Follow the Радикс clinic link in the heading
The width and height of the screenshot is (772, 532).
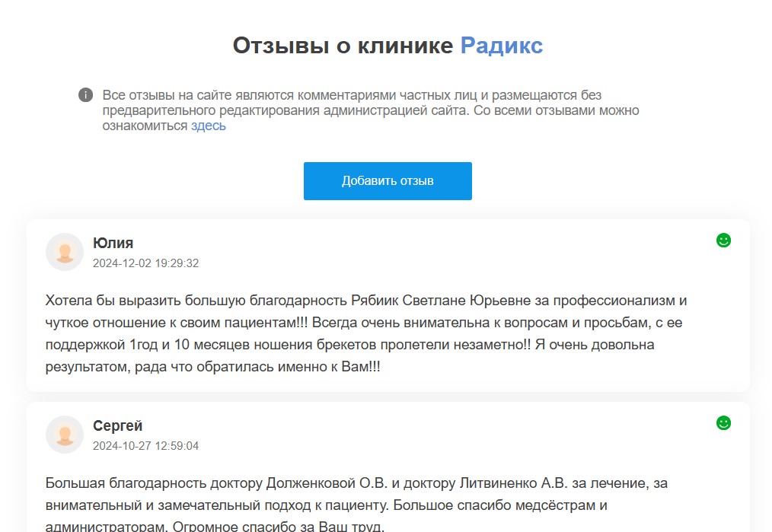point(501,46)
